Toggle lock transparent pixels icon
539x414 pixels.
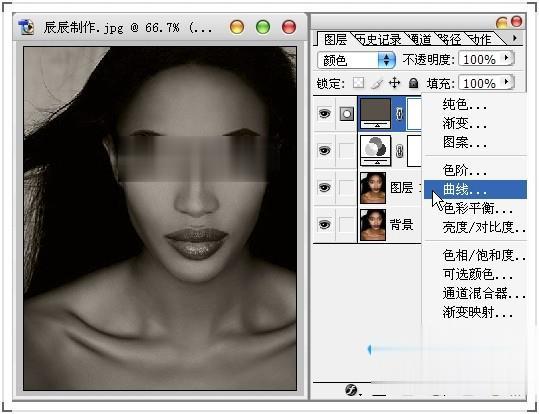pyautogui.click(x=359, y=83)
